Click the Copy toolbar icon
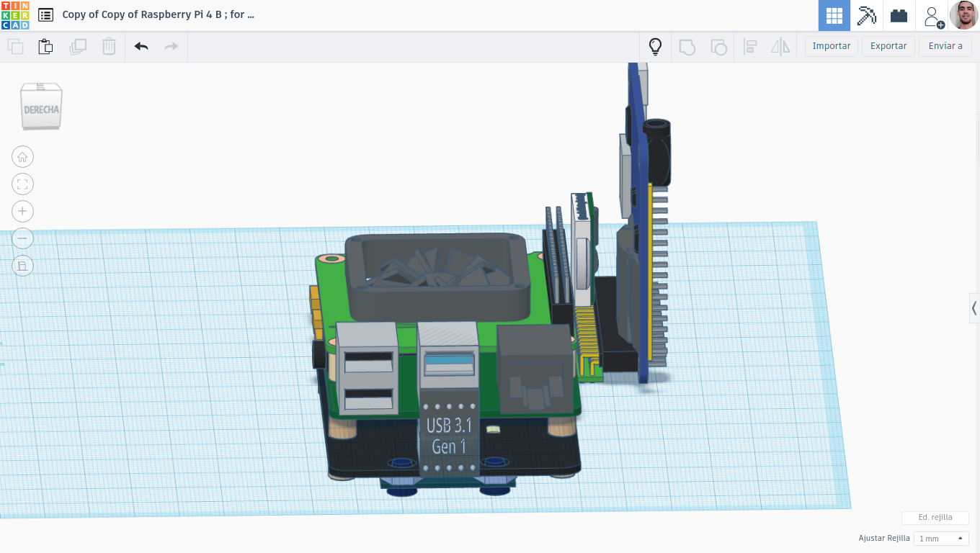Viewport: 980px width, 553px height. point(15,47)
